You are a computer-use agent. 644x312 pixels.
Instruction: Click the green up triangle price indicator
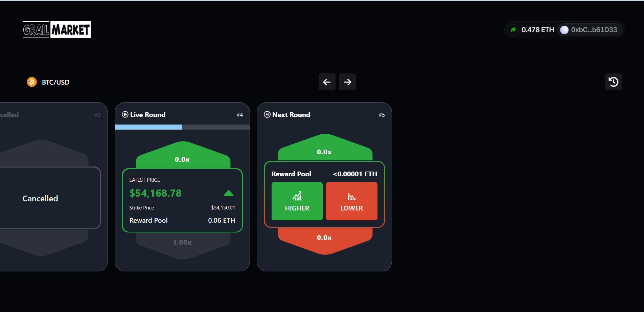coord(229,193)
